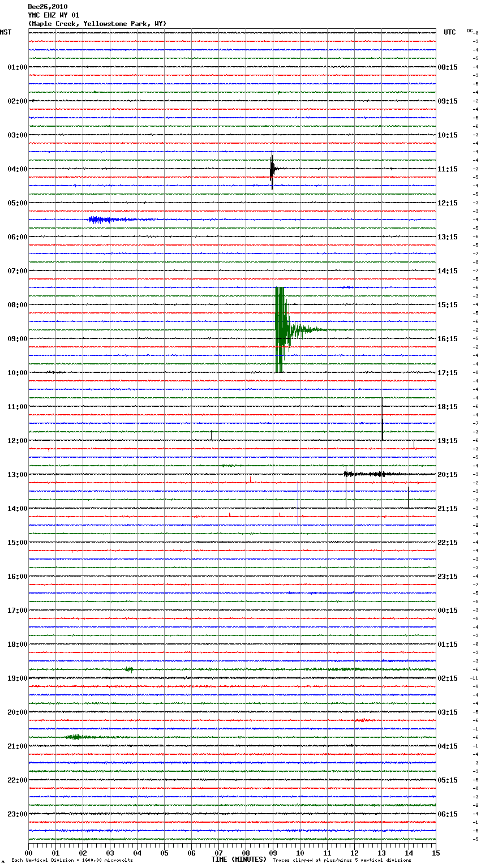Image resolution: width=481 pixels, height=868 pixels.
Task: Select the 05:00 MST time label
Action: pyautogui.click(x=17, y=203)
